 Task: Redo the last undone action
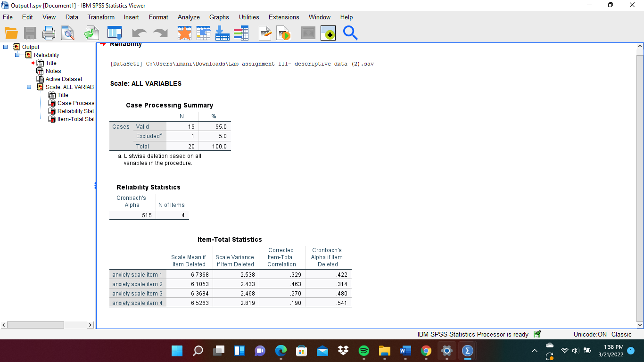(x=160, y=33)
